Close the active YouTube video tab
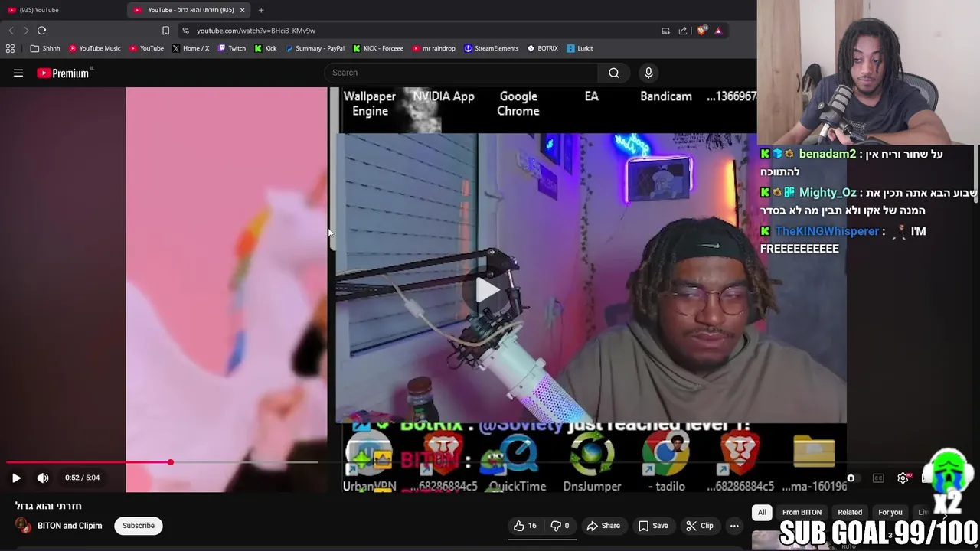The image size is (980, 551). (x=242, y=10)
